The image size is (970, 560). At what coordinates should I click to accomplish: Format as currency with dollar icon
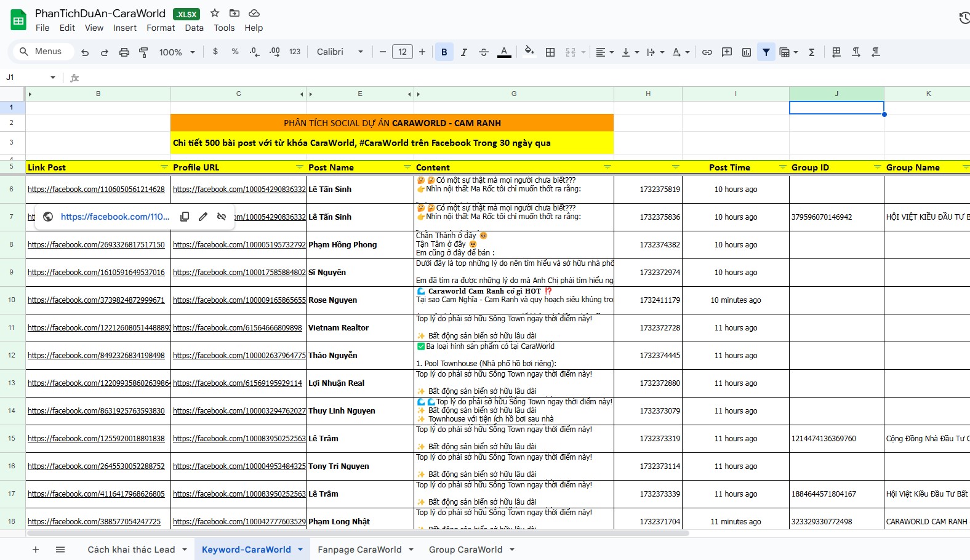(215, 52)
